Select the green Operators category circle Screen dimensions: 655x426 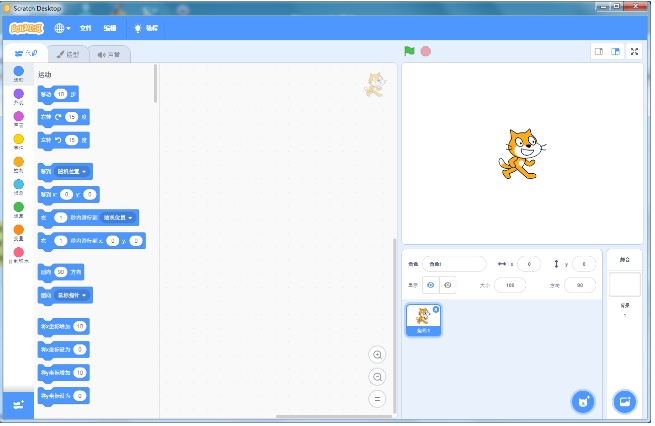pyautogui.click(x=18, y=207)
